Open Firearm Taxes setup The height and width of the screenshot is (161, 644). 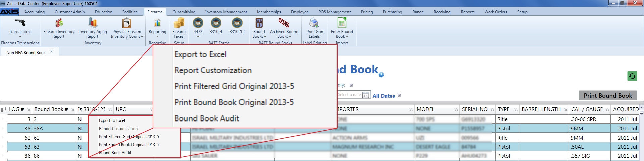pyautogui.click(x=179, y=28)
